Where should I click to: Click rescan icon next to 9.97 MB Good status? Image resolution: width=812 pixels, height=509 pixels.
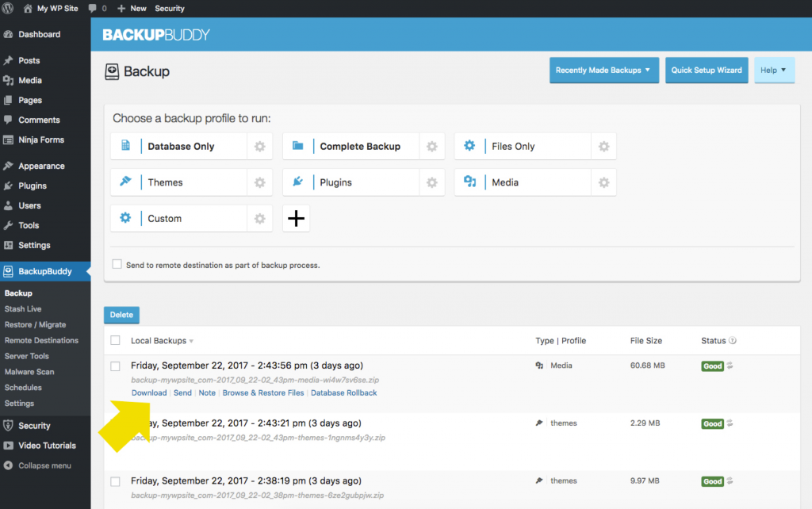coord(730,481)
